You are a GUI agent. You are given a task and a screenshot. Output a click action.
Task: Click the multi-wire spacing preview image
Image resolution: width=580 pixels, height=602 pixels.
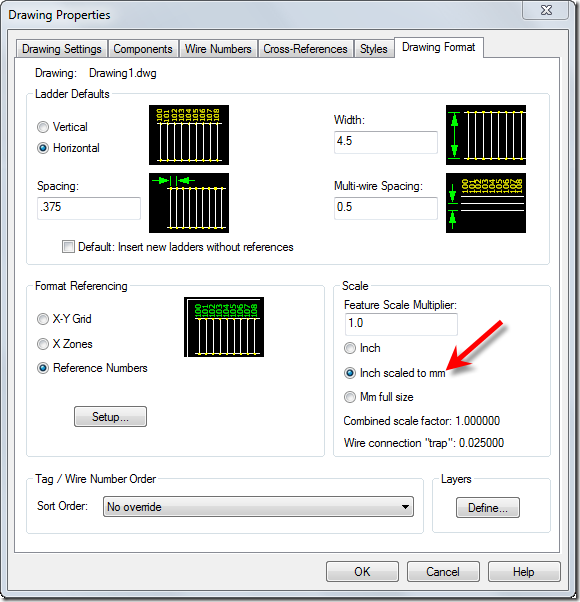click(486, 203)
